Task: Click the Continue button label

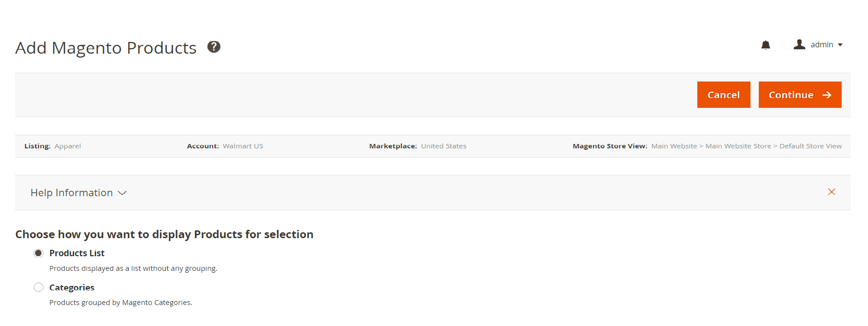Action: [x=791, y=95]
